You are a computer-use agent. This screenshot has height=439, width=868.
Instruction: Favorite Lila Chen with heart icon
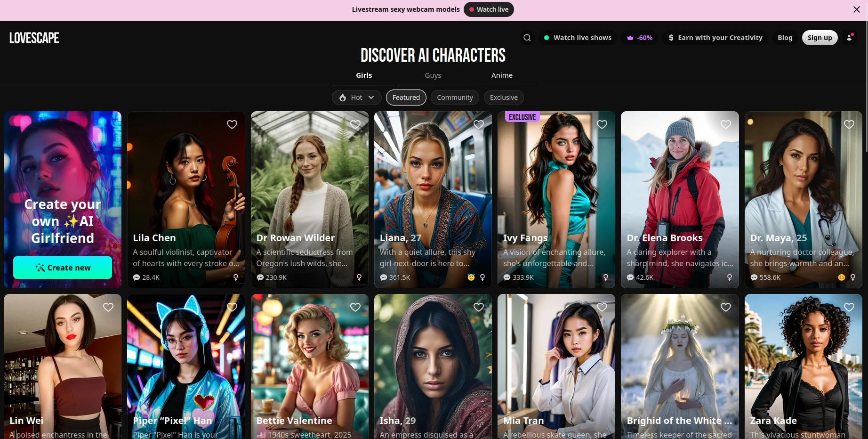pos(232,124)
